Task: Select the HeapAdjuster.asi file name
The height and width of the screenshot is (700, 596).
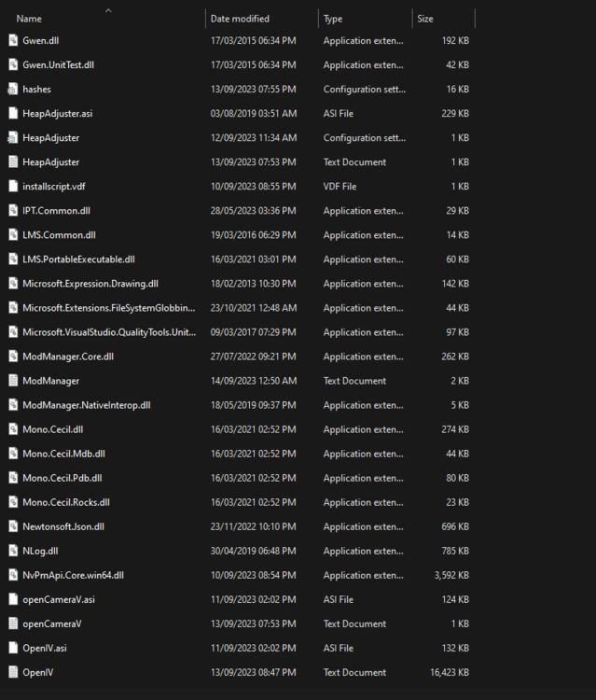Action: [58, 113]
